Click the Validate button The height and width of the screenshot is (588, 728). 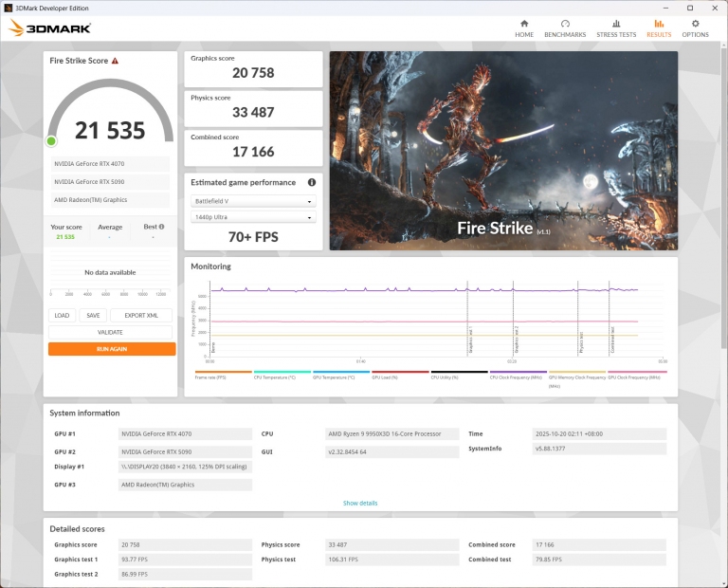tap(111, 332)
